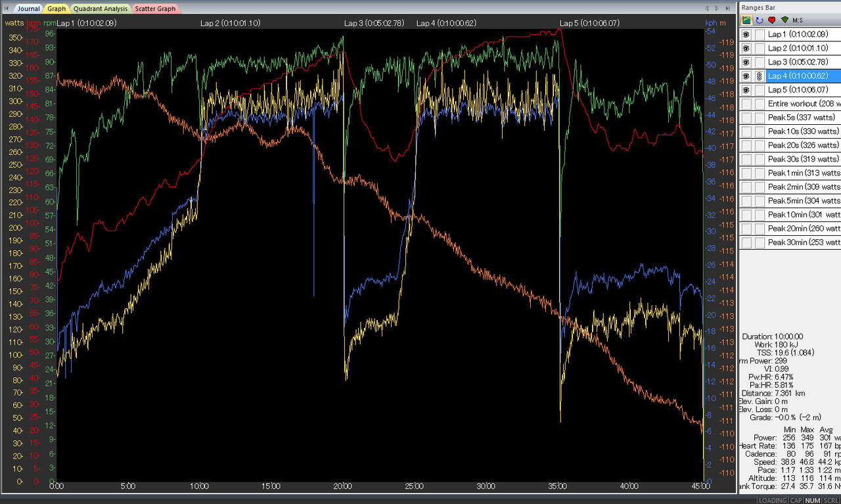The image size is (841, 504).
Task: Click the Duration 10:00:00 statistic
Action: click(773, 336)
